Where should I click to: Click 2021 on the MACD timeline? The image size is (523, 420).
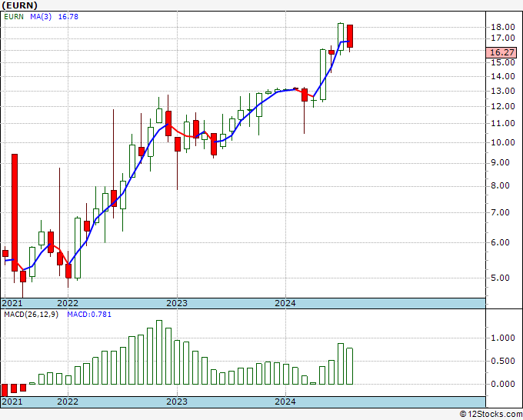[x=12, y=402]
